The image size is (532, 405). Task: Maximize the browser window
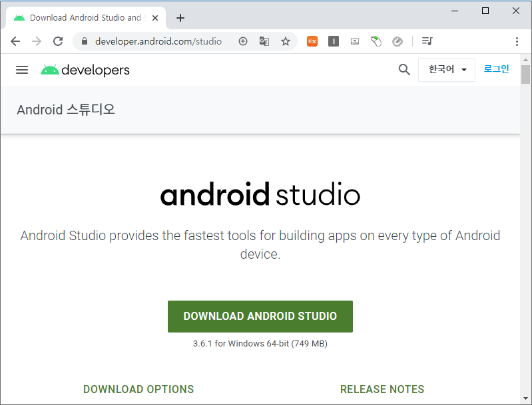click(x=485, y=11)
